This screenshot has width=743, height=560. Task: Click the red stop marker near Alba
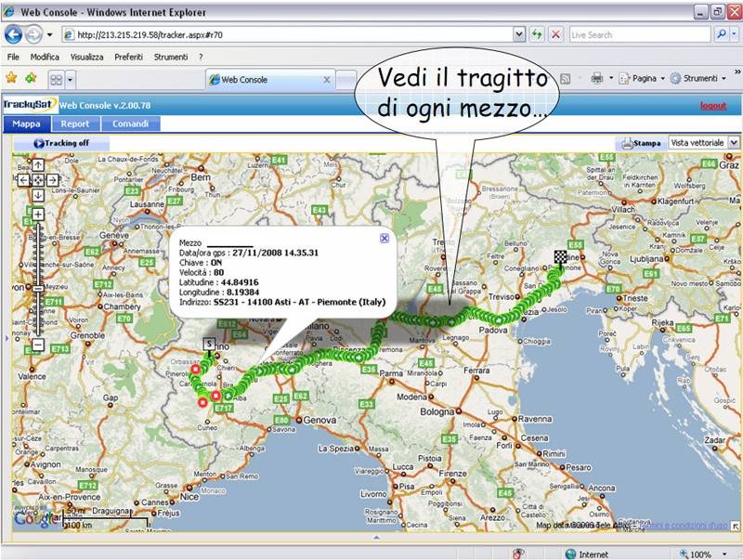215,396
